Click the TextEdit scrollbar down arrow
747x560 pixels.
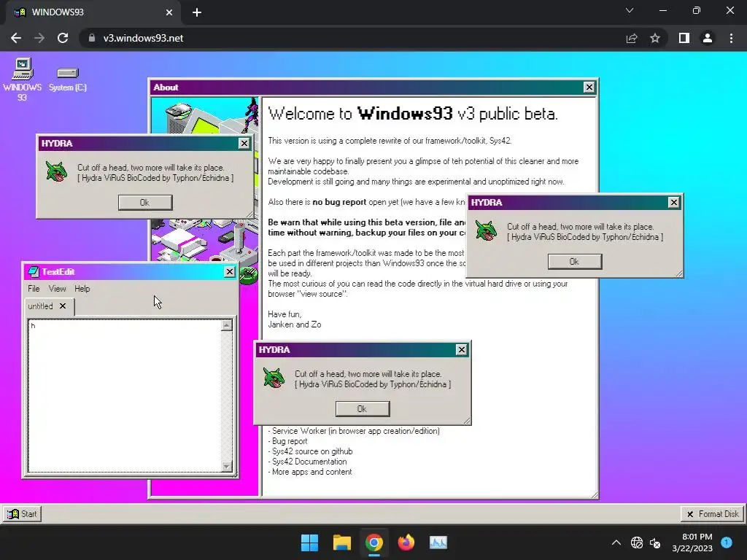tap(227, 466)
